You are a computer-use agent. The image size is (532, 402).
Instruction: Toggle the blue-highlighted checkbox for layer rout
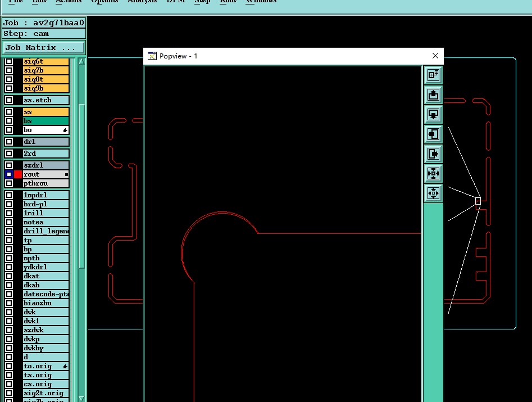[x=9, y=174]
